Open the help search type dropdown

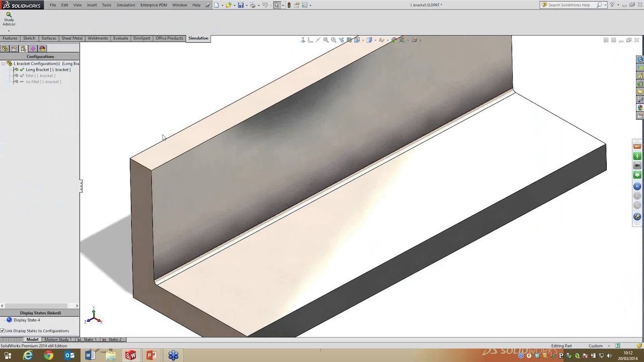pyautogui.click(x=605, y=5)
